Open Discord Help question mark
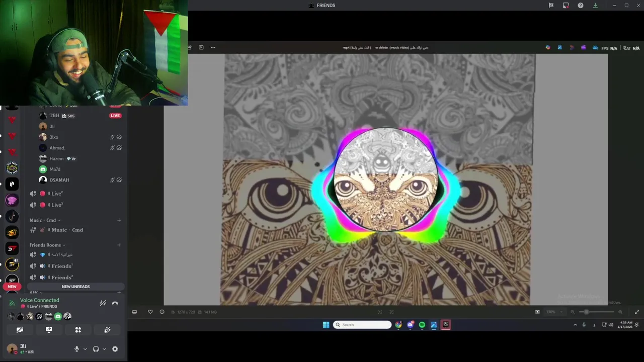The width and height of the screenshot is (644, 362). pos(580,6)
